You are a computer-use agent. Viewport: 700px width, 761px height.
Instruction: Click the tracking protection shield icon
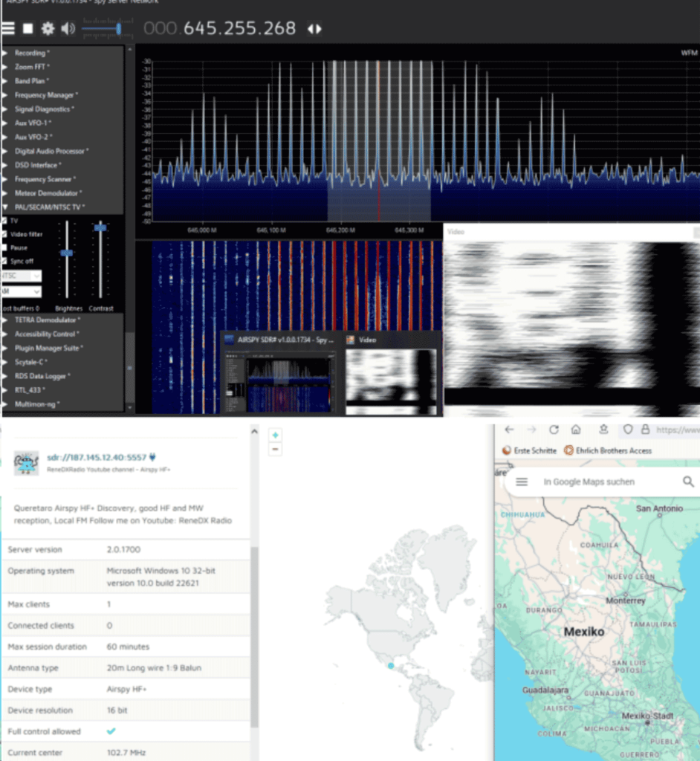(x=628, y=430)
